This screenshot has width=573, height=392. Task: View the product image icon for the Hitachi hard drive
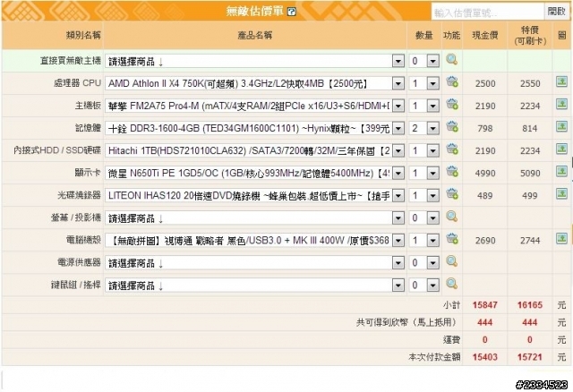click(x=561, y=149)
